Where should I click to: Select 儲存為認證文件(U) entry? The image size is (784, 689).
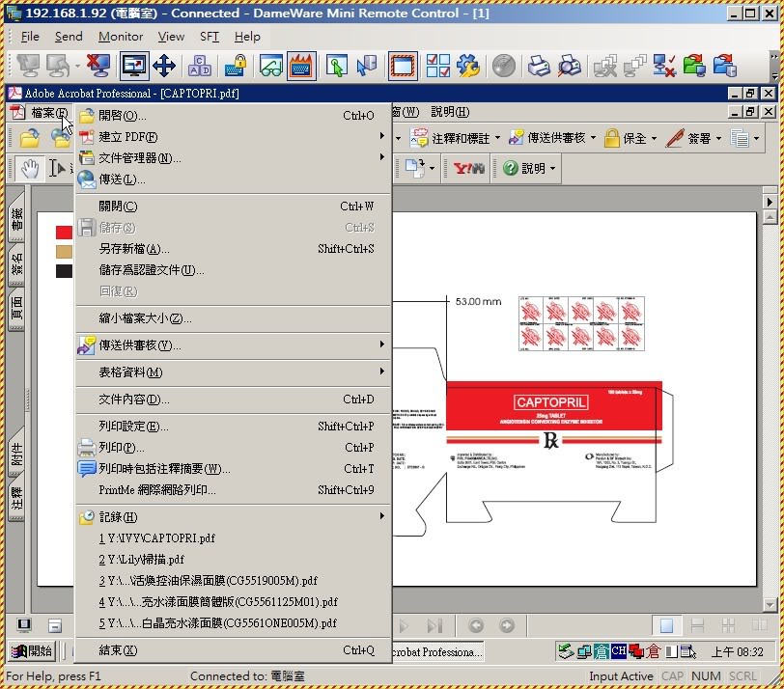[x=233, y=270]
